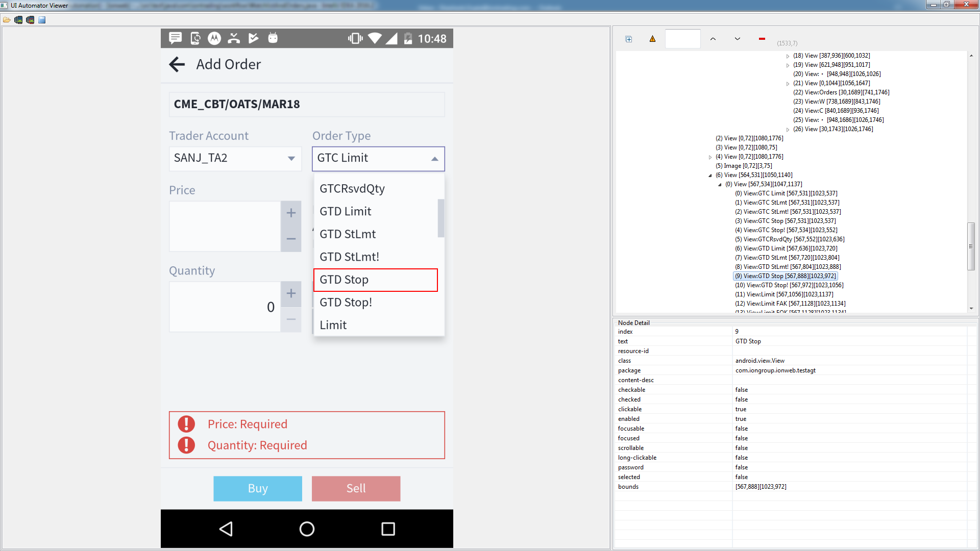Click the Android back navigation triangle
Image resolution: width=980 pixels, height=551 pixels.
226,529
